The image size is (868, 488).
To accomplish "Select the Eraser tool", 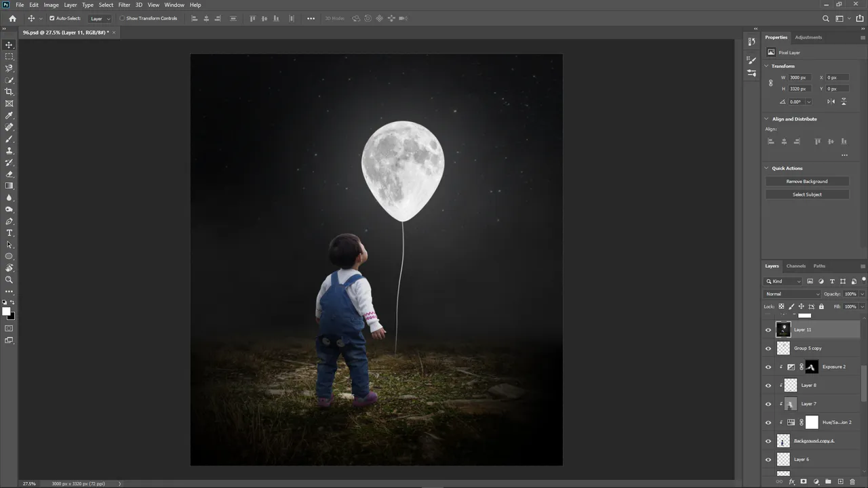I will (x=9, y=174).
